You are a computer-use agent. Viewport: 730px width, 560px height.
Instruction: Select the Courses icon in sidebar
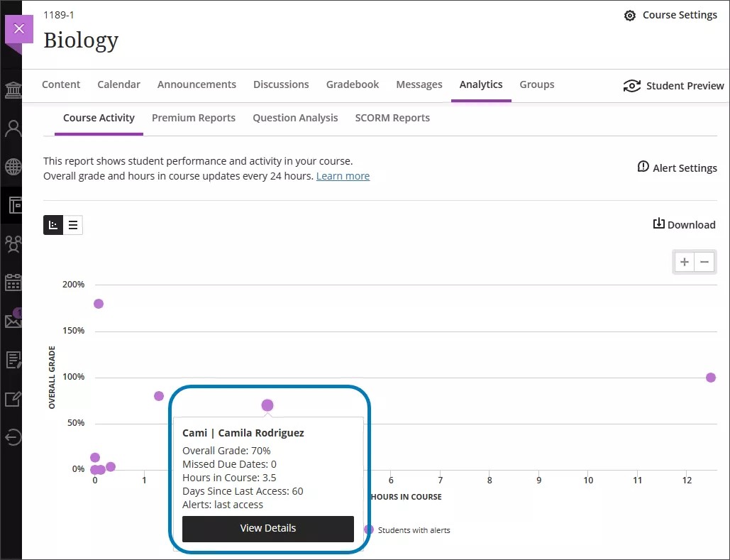click(13, 205)
